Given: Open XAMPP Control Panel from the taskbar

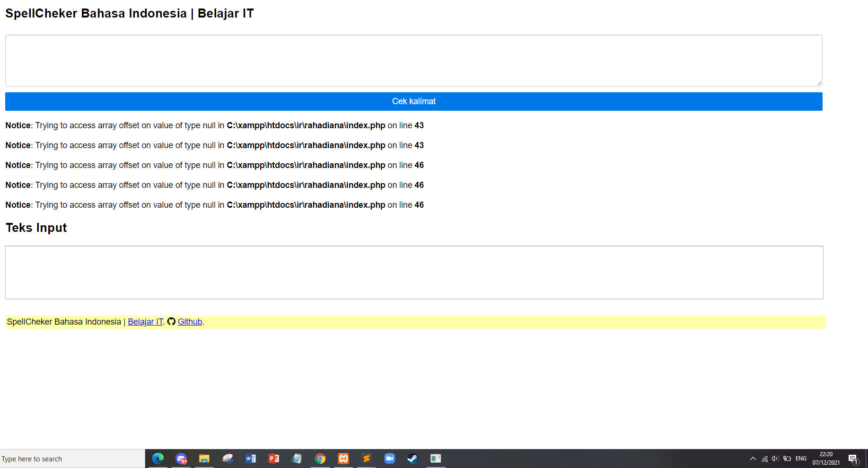Looking at the screenshot, I should pyautogui.click(x=343, y=458).
